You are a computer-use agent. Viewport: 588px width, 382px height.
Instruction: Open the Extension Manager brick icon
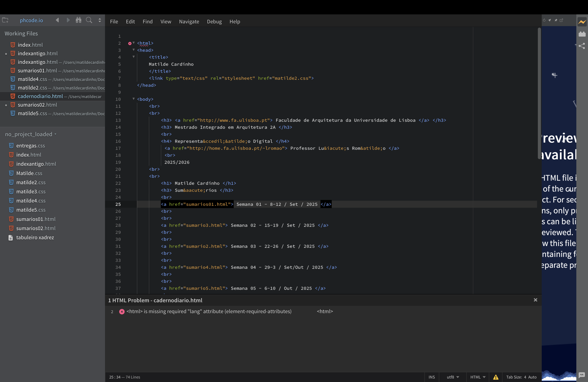click(x=582, y=34)
